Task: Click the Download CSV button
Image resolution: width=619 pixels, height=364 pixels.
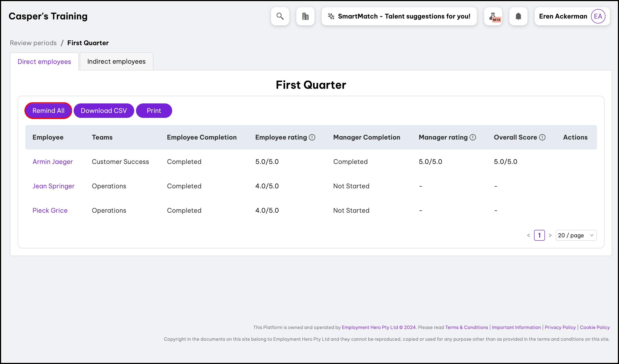Action: [104, 111]
